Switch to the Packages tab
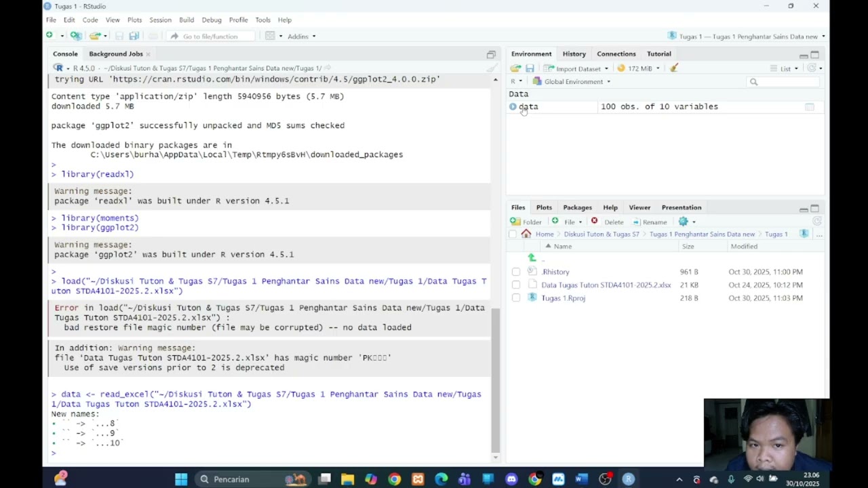Image resolution: width=868 pixels, height=488 pixels. point(577,207)
